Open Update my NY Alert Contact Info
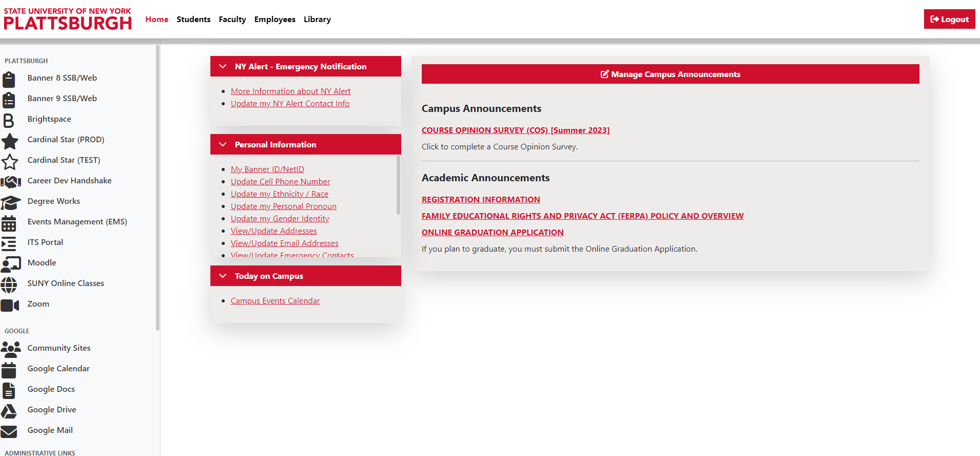Viewport: 980px width, 456px height. (x=290, y=104)
